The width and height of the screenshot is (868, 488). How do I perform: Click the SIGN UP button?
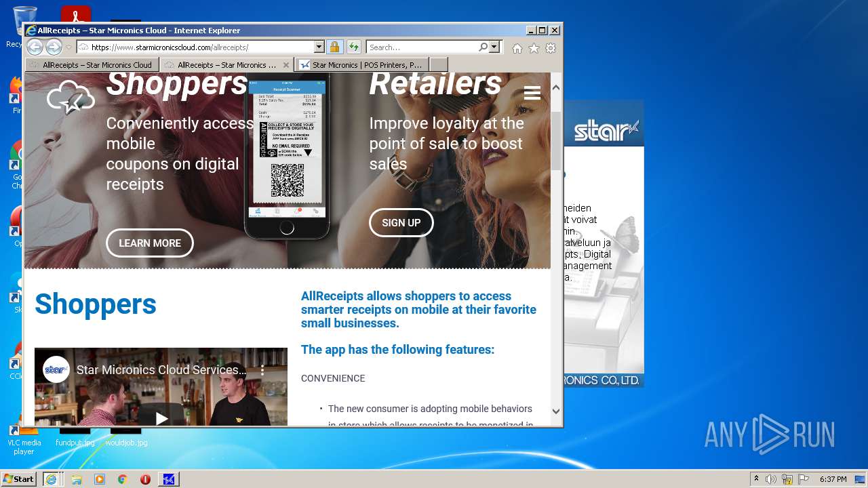point(401,223)
